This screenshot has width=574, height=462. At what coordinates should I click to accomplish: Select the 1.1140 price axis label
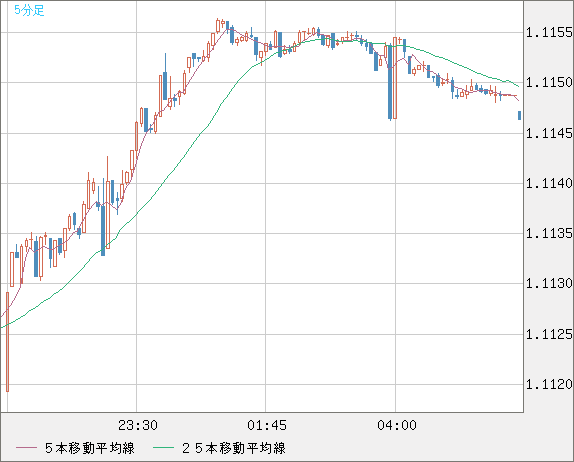549,183
